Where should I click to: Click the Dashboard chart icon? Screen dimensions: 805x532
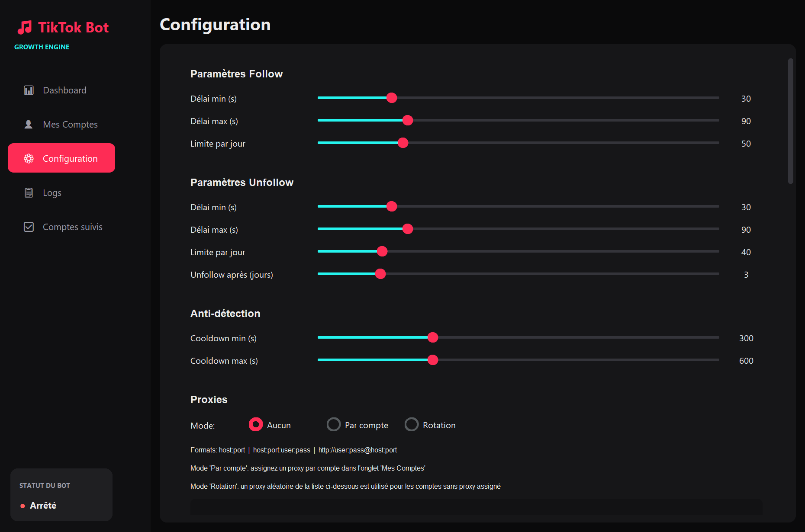(29, 90)
